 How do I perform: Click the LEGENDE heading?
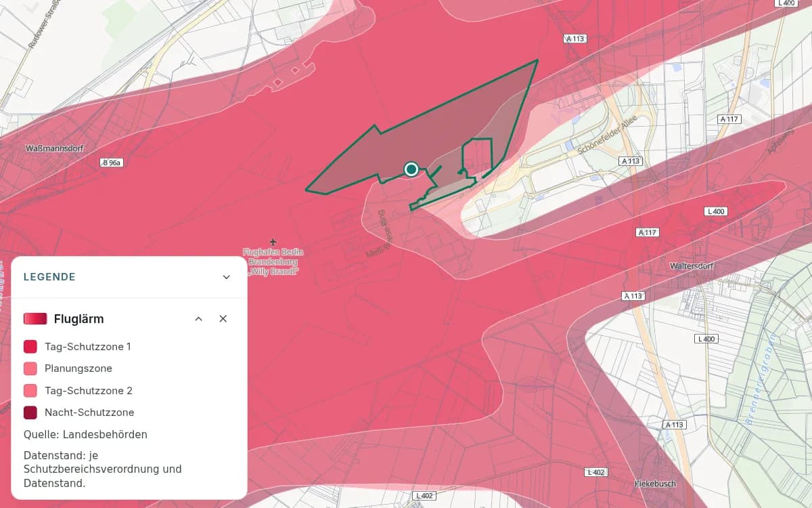49,277
